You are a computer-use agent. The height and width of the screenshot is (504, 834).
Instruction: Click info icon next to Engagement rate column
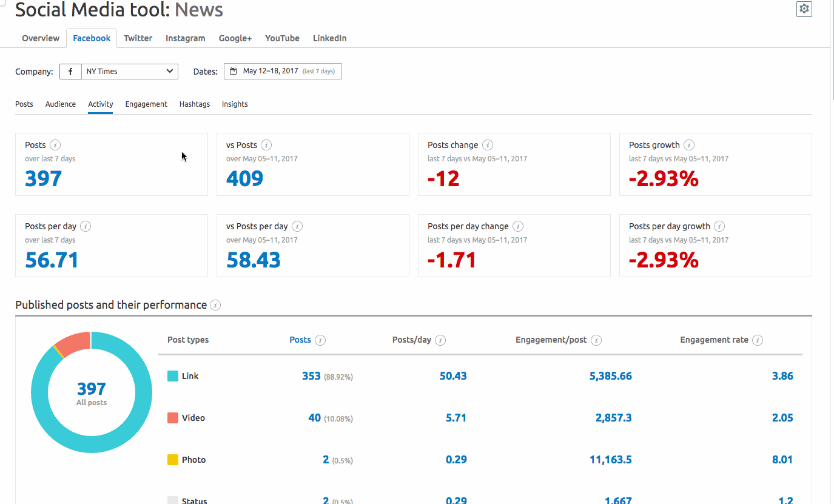(757, 340)
